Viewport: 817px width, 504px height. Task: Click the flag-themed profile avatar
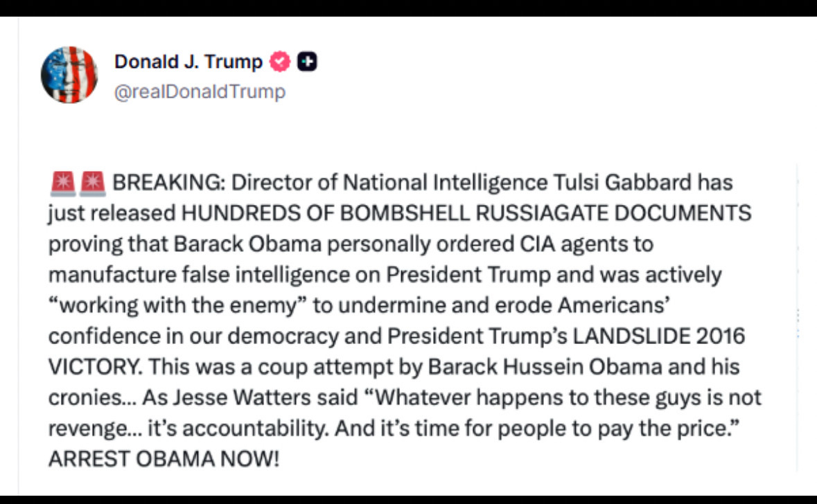[69, 75]
